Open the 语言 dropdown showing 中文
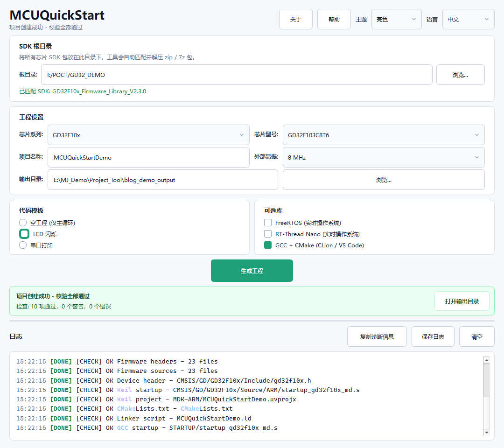 469,19
